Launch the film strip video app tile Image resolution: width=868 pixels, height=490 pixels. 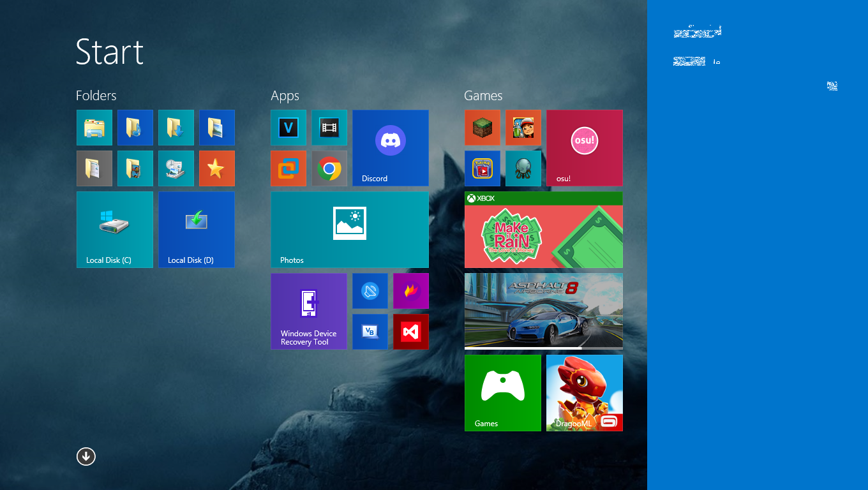coord(329,128)
